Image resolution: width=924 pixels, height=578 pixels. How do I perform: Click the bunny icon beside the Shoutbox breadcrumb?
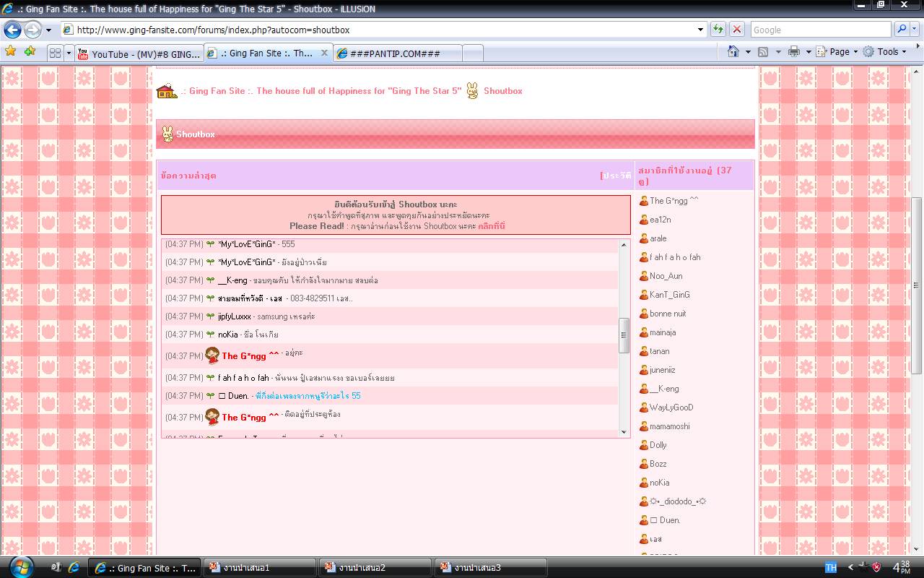tap(473, 91)
